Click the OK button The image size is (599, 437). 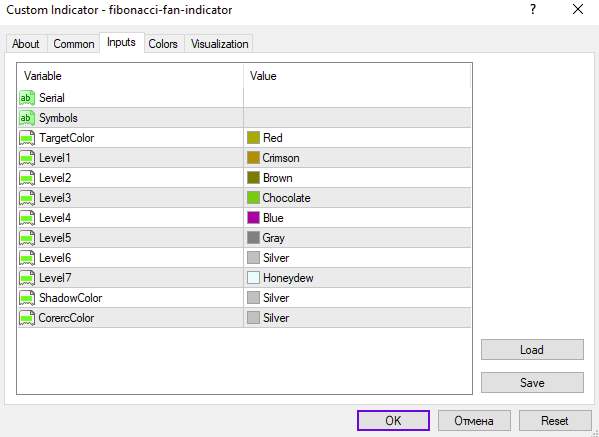click(393, 421)
